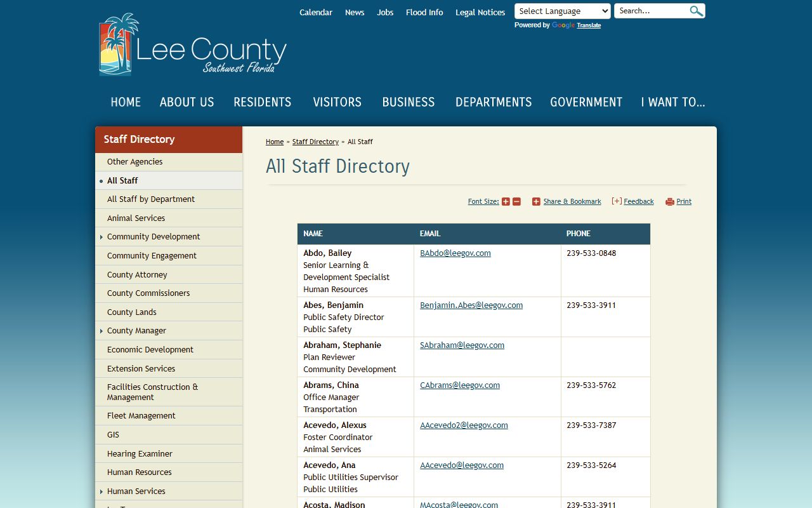Screen dimensions: 812x508
Task: Open Economic Development sidebar item
Action: (169, 350)
